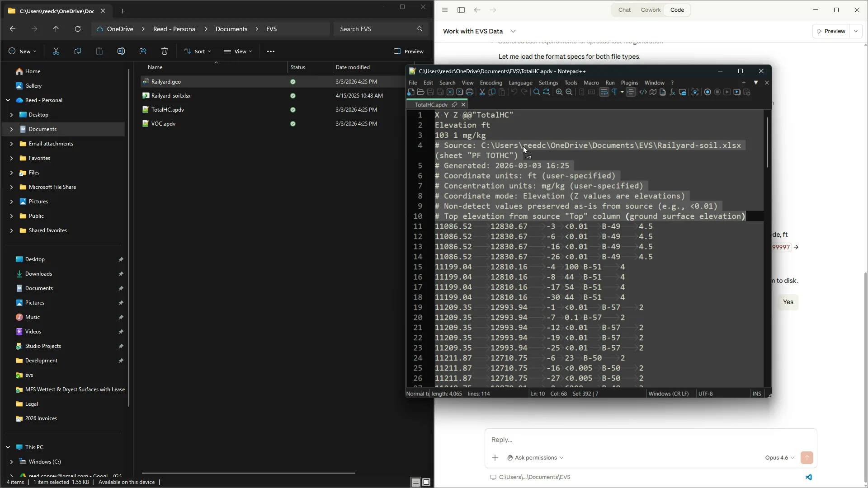Open Ask permissions dropdown
Viewport: 868px width, 488px height.
pos(535,458)
